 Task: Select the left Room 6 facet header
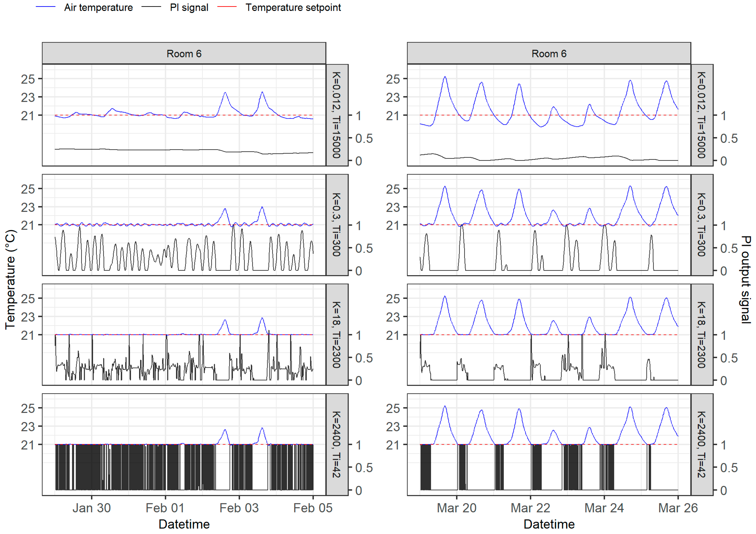184,53
